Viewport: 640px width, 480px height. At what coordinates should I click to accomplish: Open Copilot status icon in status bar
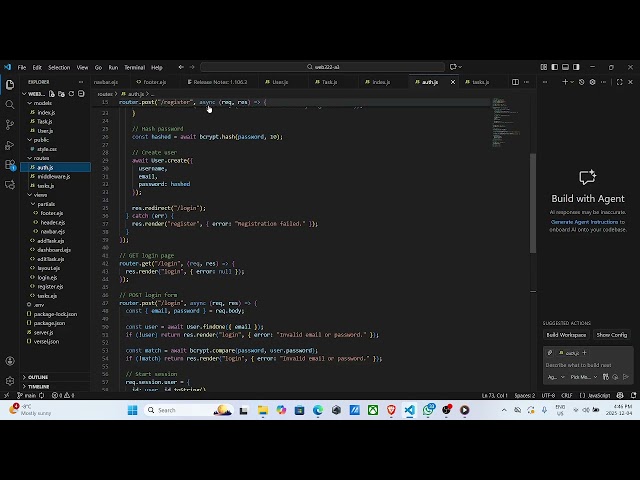(x=620, y=395)
